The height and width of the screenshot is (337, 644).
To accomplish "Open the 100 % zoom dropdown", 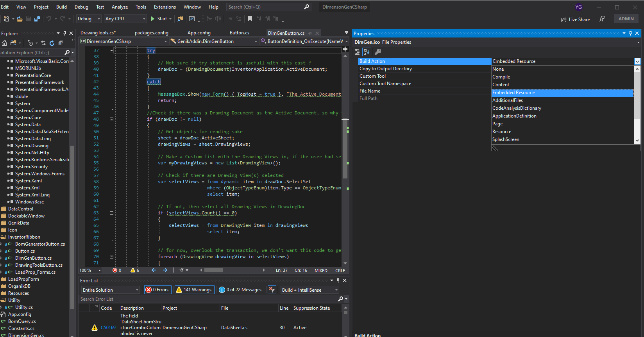I will [90, 270].
